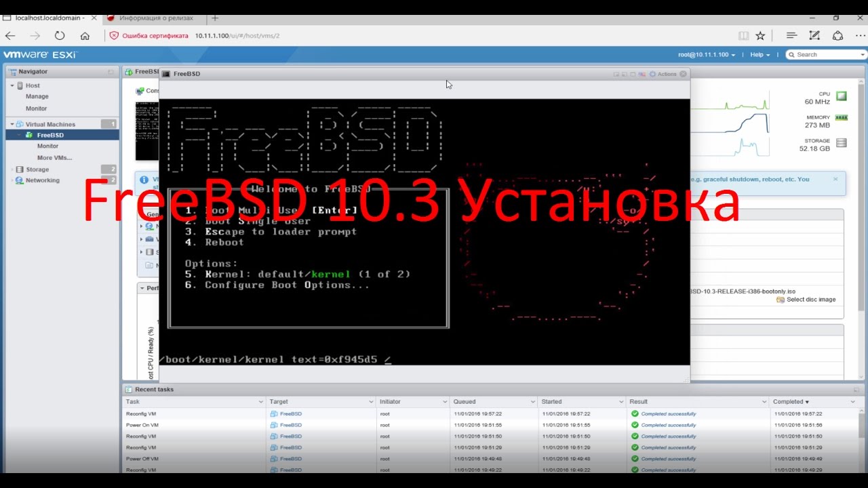
Task: Open Target column dropdown arrow
Action: point(371,402)
